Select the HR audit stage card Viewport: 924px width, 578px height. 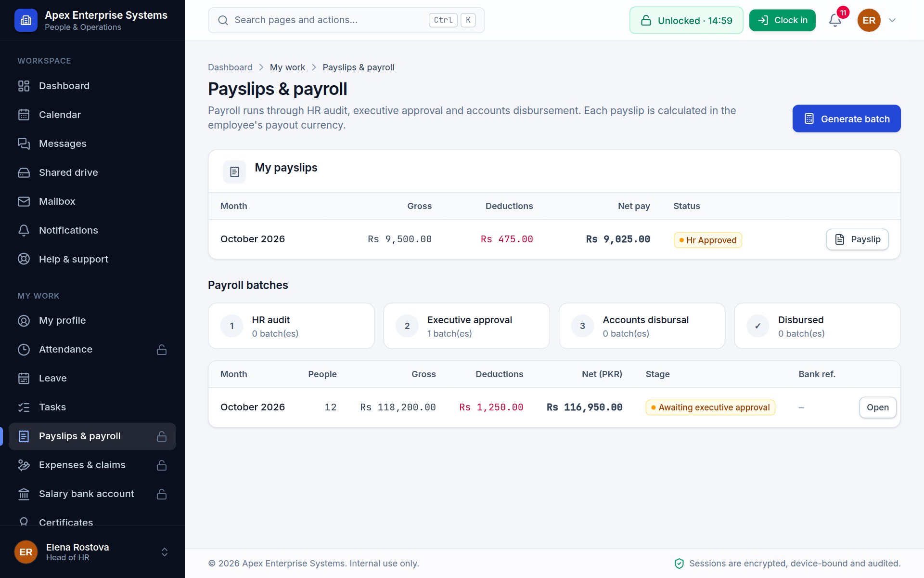click(x=291, y=326)
